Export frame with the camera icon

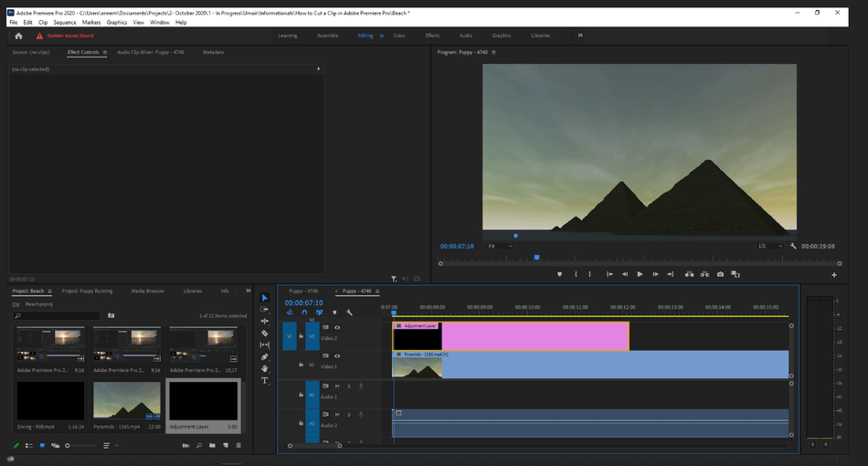point(720,274)
